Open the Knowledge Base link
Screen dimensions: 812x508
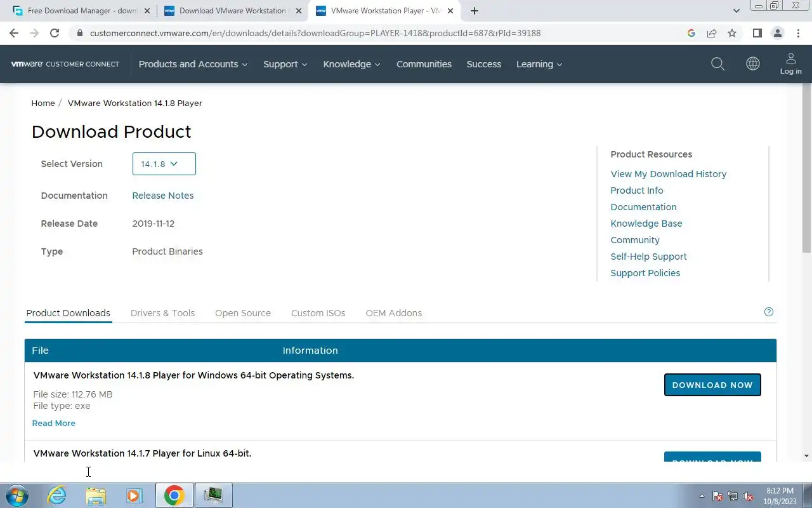pyautogui.click(x=646, y=224)
